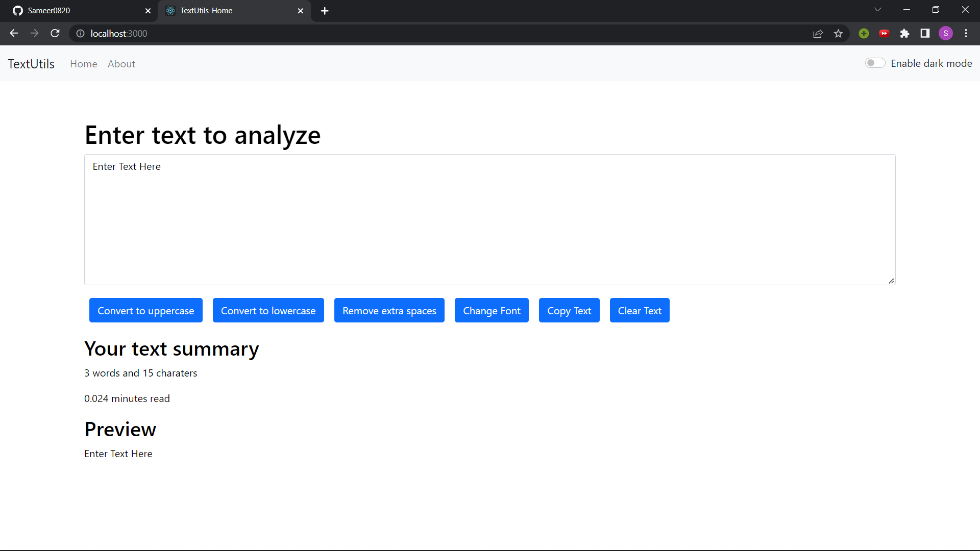Open Chrome's three-dot menu
Viewport: 980px width, 551px height.
coord(966,33)
